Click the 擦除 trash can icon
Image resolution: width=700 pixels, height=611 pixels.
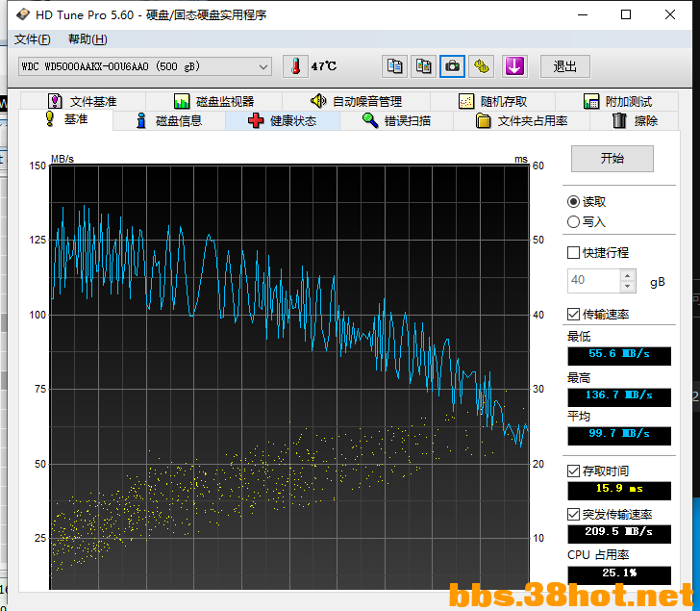[x=619, y=120]
